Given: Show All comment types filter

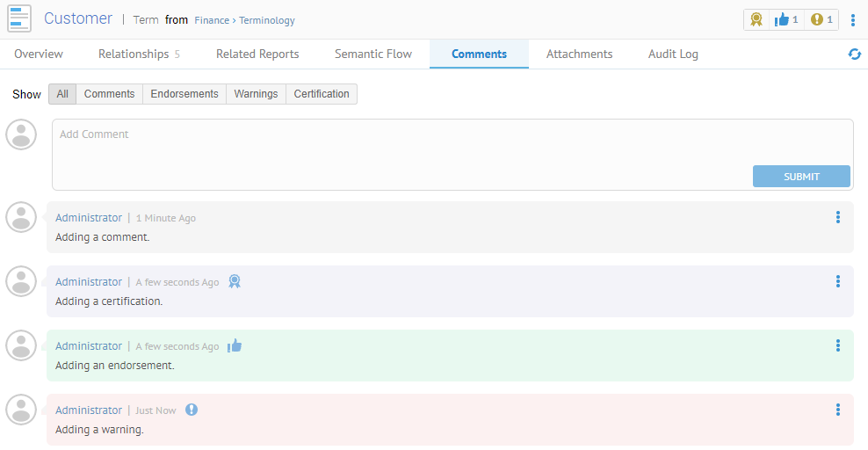Looking at the screenshot, I should tap(62, 94).
